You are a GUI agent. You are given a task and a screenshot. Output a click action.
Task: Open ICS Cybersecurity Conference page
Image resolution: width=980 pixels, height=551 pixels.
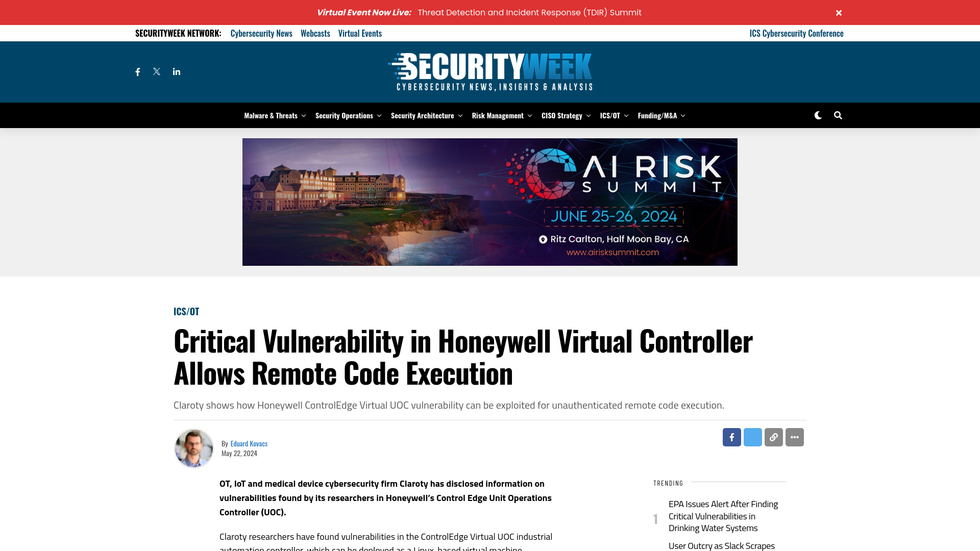click(796, 33)
